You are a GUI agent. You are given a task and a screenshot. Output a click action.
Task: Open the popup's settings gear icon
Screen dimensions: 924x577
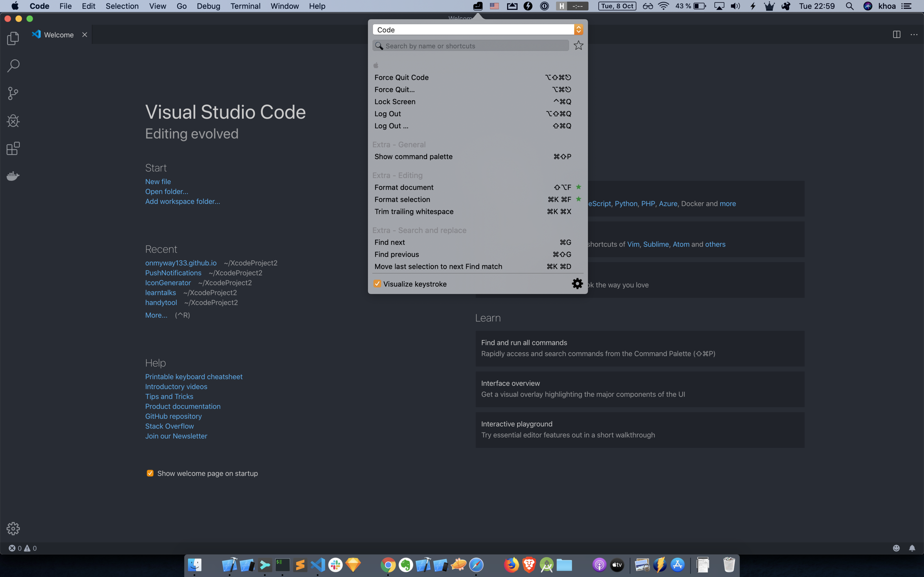pos(577,284)
